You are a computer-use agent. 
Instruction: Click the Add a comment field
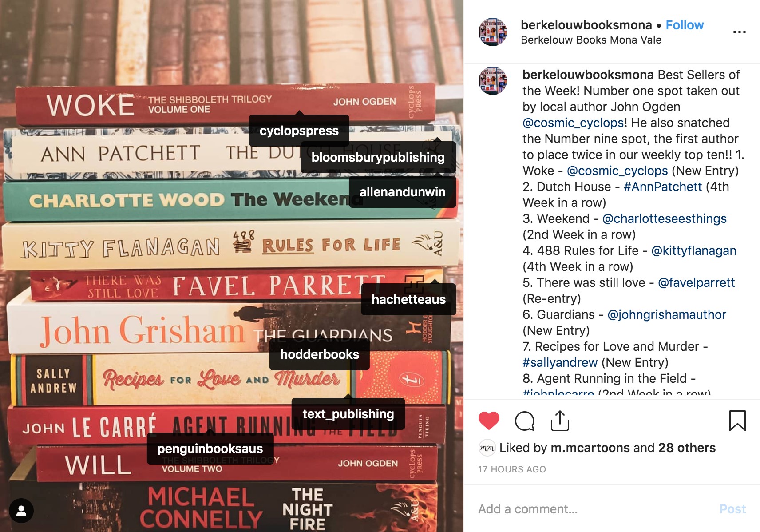(595, 509)
